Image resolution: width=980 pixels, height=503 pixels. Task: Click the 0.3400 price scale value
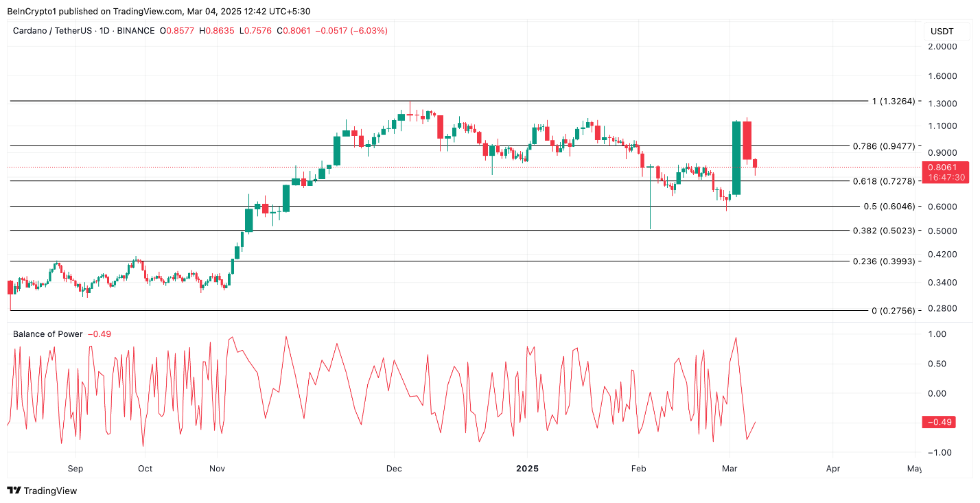coord(942,283)
